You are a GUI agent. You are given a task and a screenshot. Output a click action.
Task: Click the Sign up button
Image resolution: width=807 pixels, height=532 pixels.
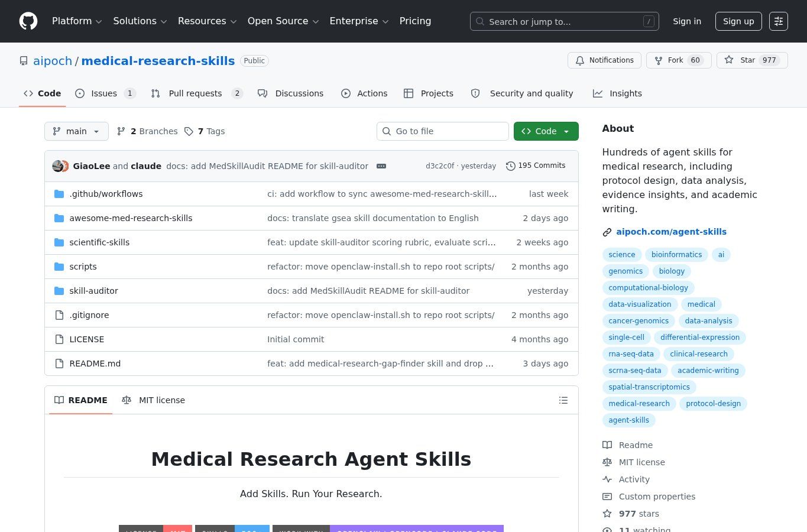tap(738, 21)
